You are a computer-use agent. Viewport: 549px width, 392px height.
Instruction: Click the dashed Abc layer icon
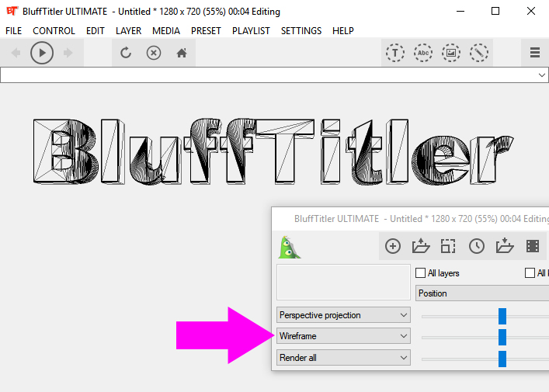pyautogui.click(x=423, y=53)
